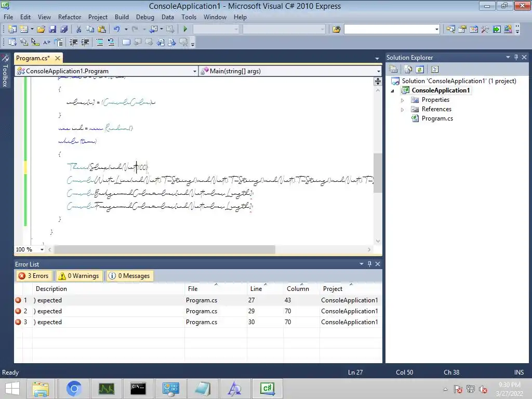Select the Program.cs* editor tab

[33, 58]
